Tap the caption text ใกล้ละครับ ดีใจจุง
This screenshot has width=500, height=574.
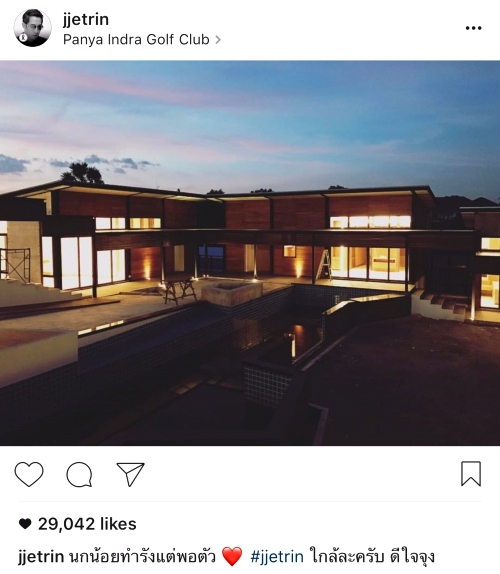pyautogui.click(x=372, y=557)
